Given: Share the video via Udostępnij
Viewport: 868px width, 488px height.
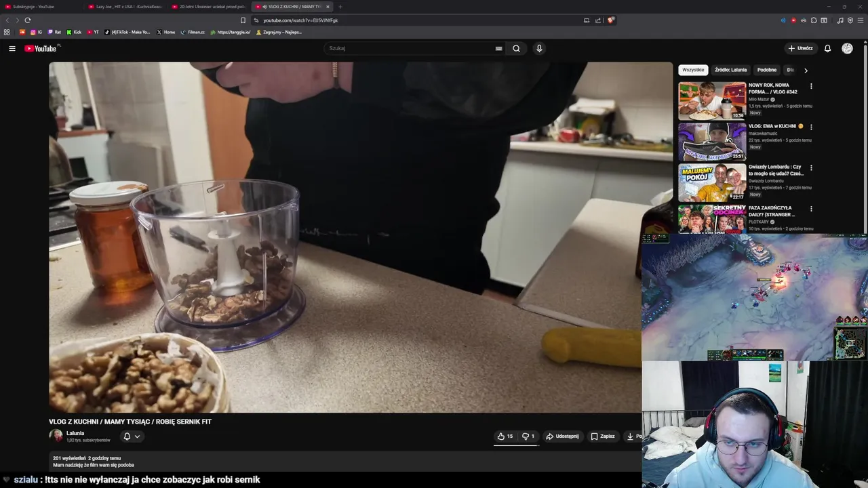Looking at the screenshot, I should point(562,436).
